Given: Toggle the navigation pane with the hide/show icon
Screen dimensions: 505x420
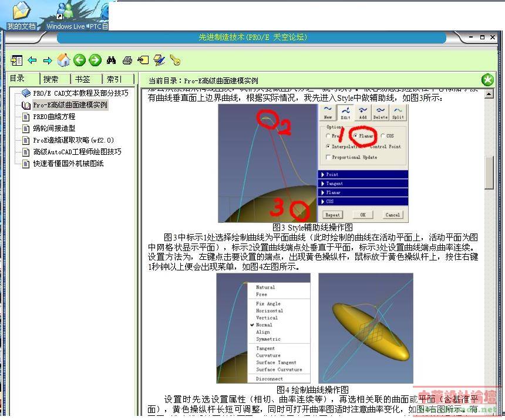Looking at the screenshot, I should (16, 60).
